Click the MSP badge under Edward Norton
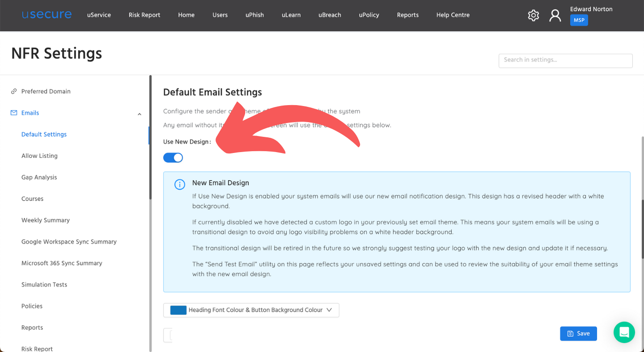 click(x=579, y=20)
